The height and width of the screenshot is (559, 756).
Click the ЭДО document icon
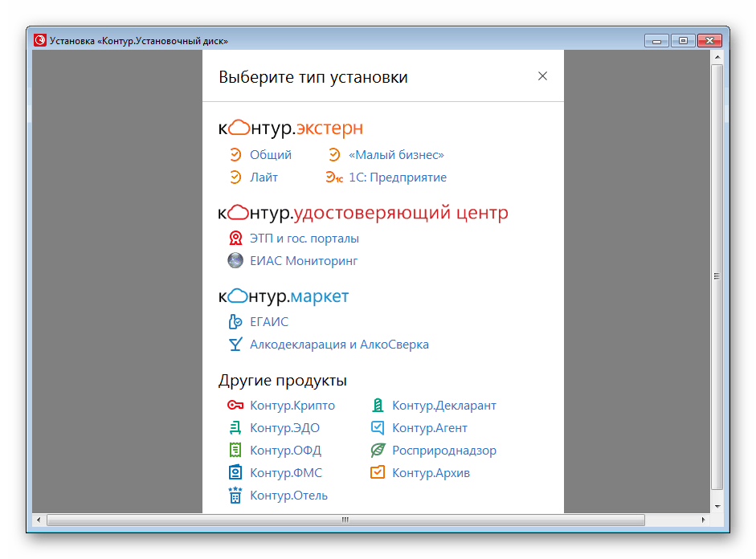point(235,428)
